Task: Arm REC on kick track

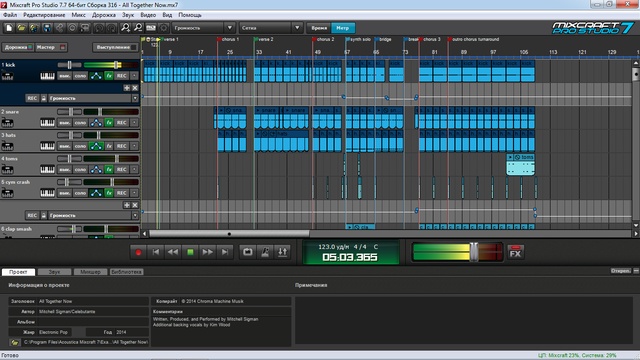Action: coord(122,76)
